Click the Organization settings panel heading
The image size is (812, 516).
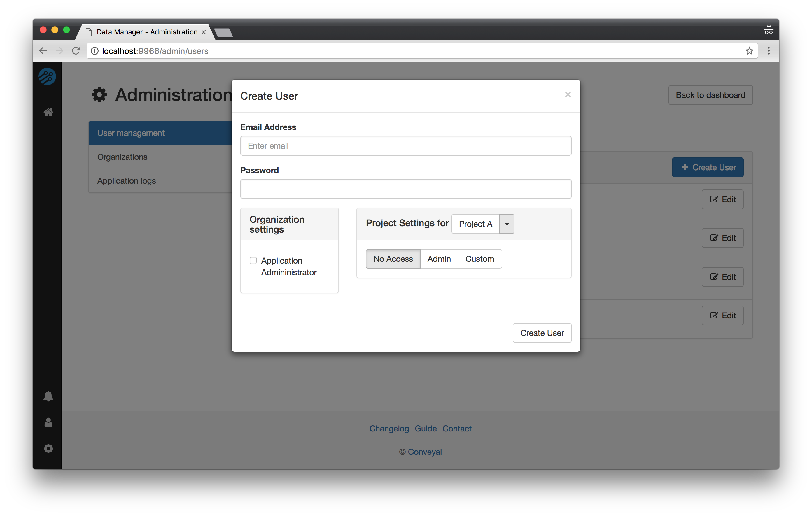coord(277,224)
